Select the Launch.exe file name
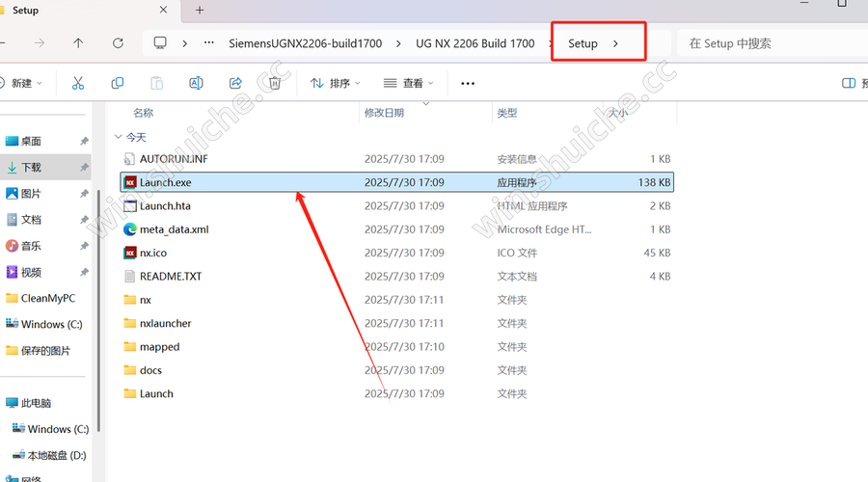The height and width of the screenshot is (482, 868). click(166, 182)
